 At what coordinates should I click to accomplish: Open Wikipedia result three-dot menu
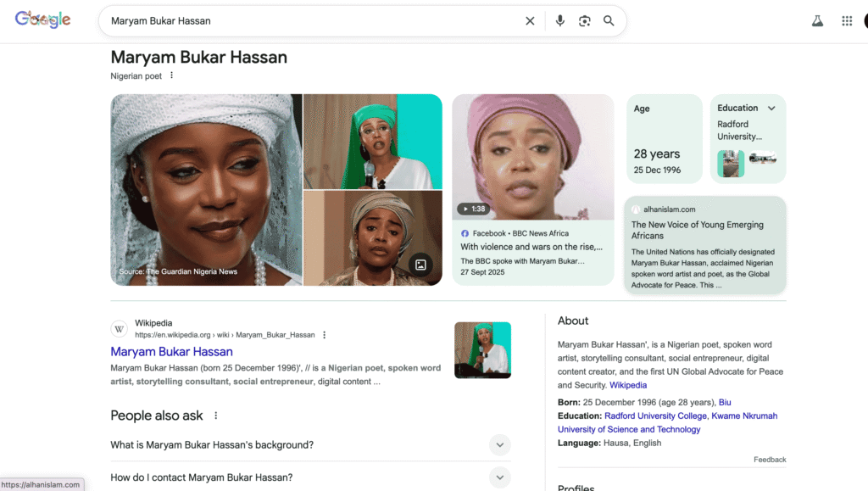(324, 335)
